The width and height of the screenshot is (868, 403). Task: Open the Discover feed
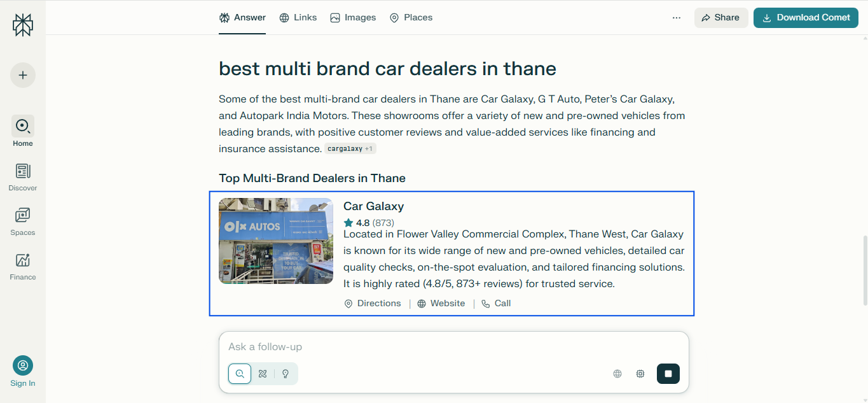click(x=22, y=177)
